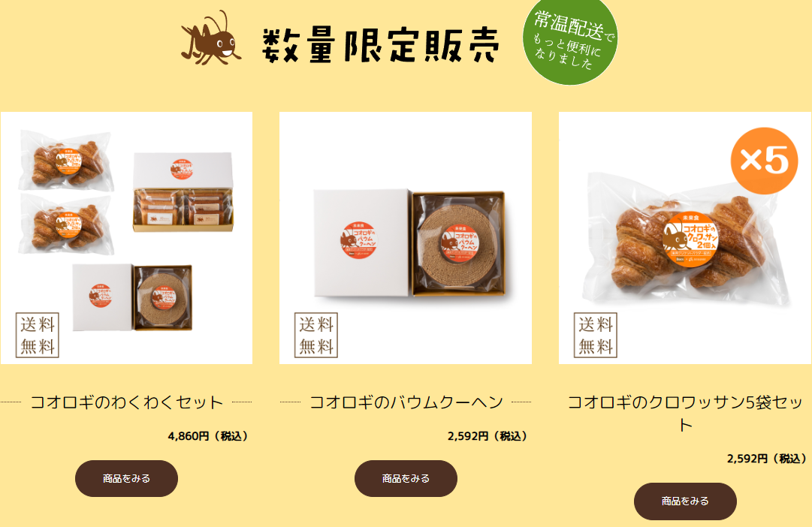Click 送料無料 stamp on バウムクーヘン image

coord(316,335)
